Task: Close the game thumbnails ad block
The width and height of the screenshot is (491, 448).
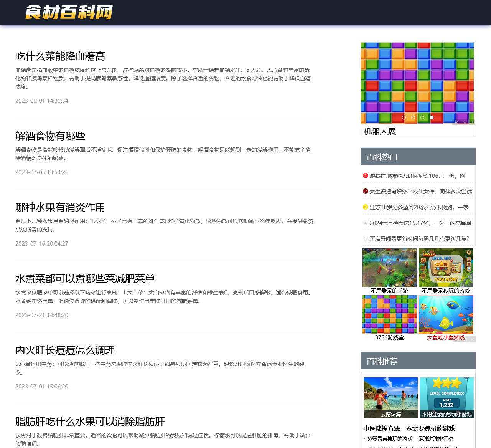Action: coord(472,339)
